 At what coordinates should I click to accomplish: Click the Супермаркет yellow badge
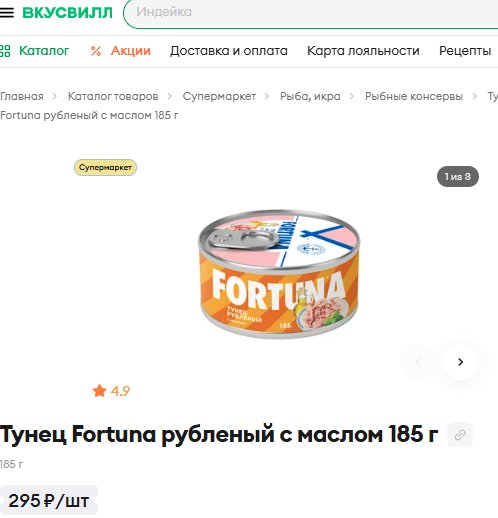[x=105, y=167]
